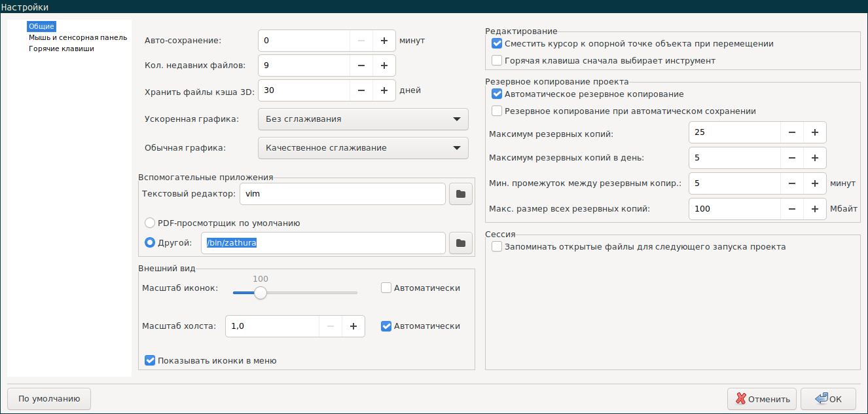Click the Текстовый редактор input field

pos(342,194)
